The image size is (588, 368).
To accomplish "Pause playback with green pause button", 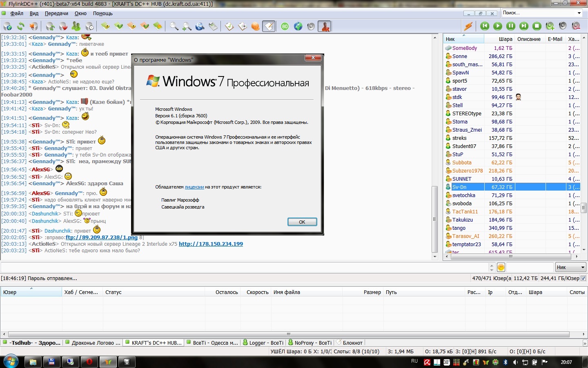I will click(x=511, y=26).
